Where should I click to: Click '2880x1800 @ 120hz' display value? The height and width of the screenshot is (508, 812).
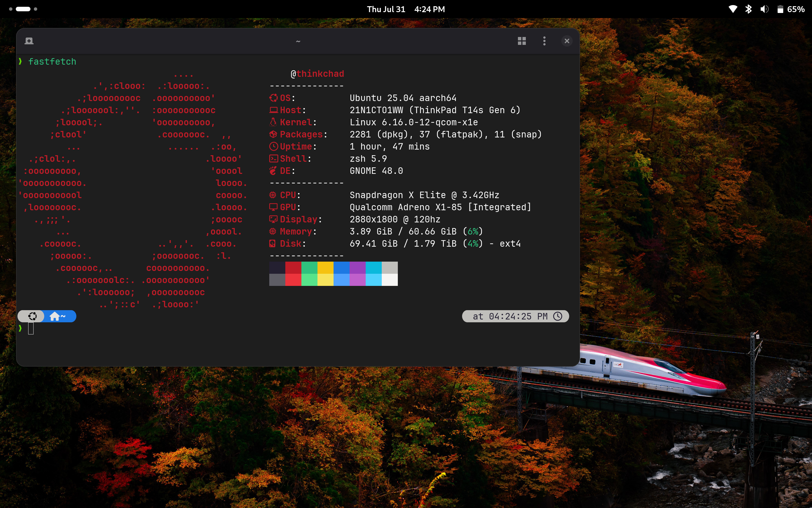(395, 219)
